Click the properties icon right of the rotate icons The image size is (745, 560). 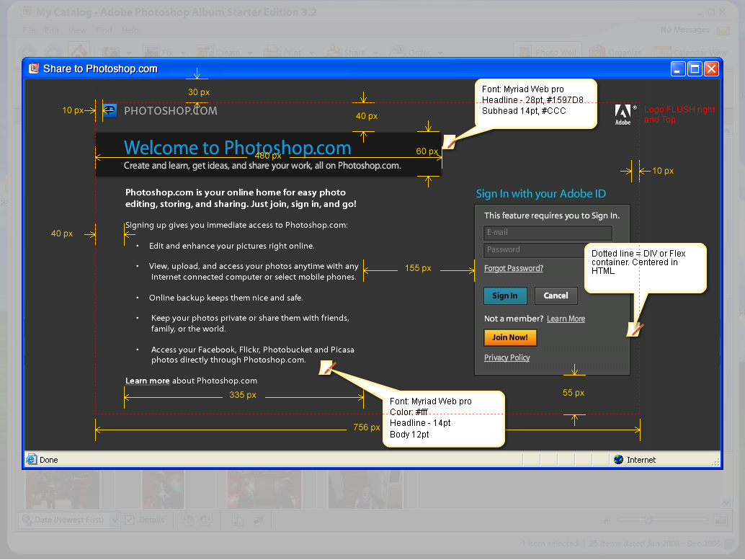pos(237,520)
